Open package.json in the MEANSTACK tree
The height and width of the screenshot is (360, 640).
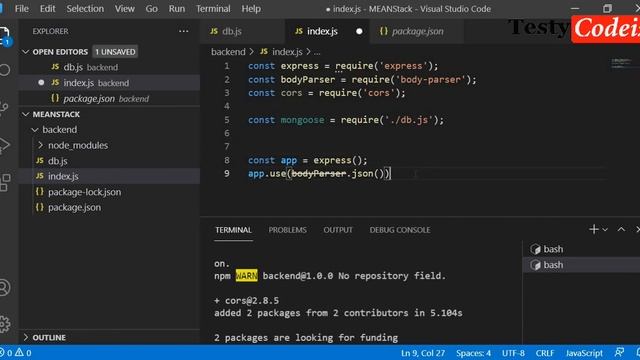[109, 207]
